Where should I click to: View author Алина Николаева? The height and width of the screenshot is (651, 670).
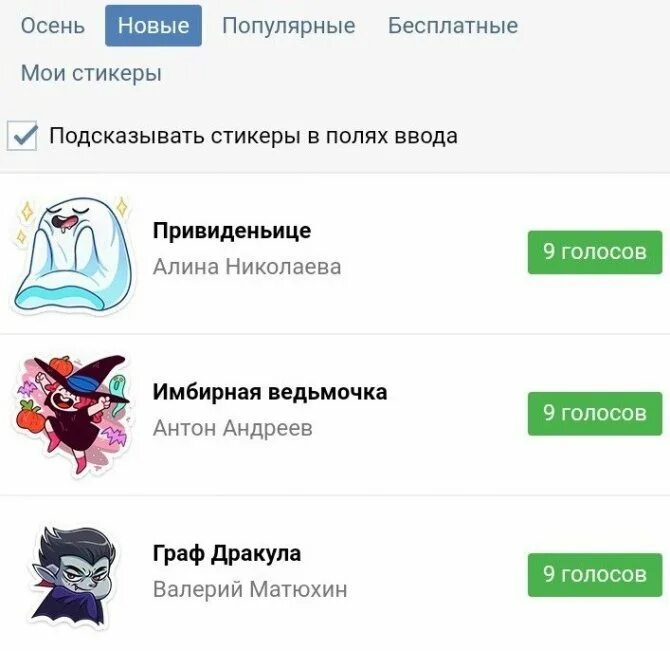[247, 267]
